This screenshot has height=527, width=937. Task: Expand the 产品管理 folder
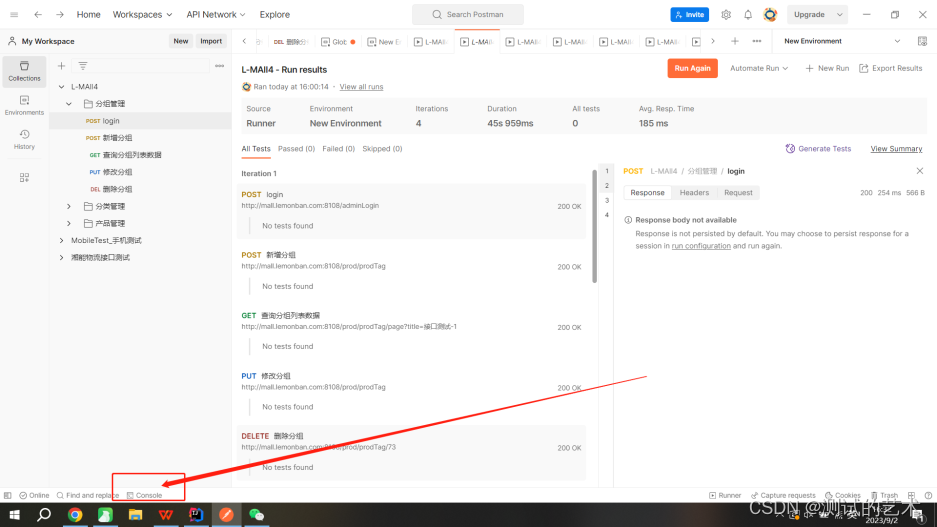(x=69, y=223)
